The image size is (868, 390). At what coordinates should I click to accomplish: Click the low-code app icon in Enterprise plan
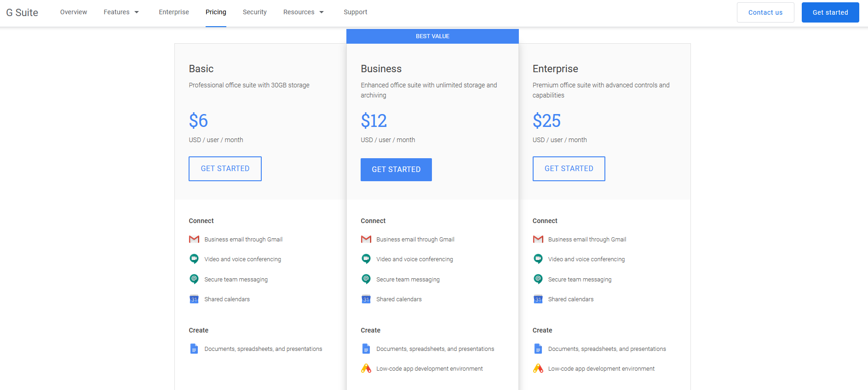(538, 368)
